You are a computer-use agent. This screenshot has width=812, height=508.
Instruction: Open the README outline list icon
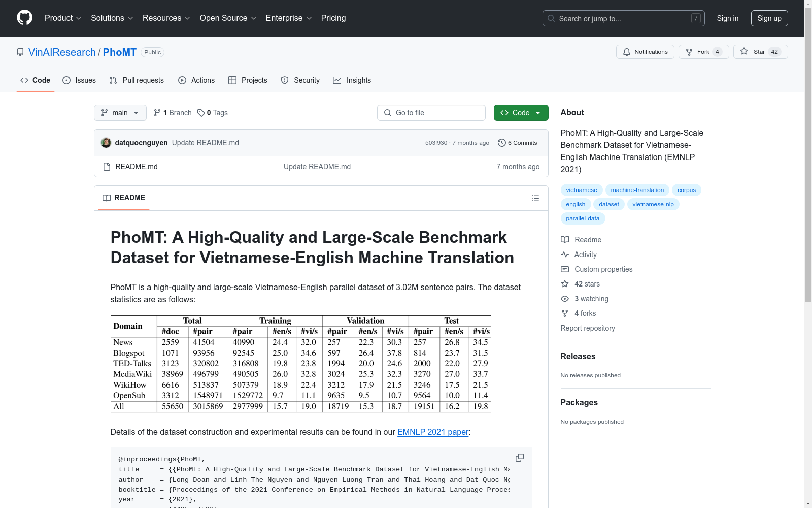click(535, 198)
